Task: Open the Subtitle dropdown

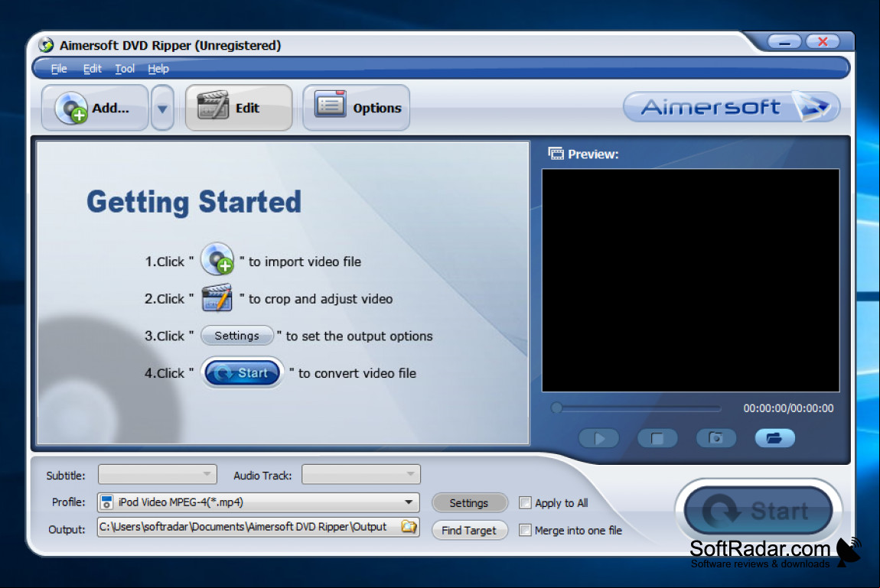Action: point(157,474)
